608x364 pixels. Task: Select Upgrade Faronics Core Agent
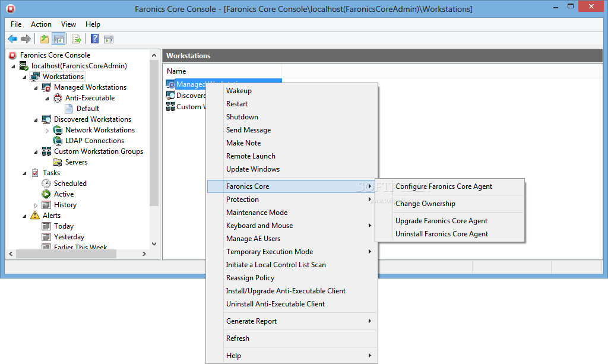tap(450, 220)
